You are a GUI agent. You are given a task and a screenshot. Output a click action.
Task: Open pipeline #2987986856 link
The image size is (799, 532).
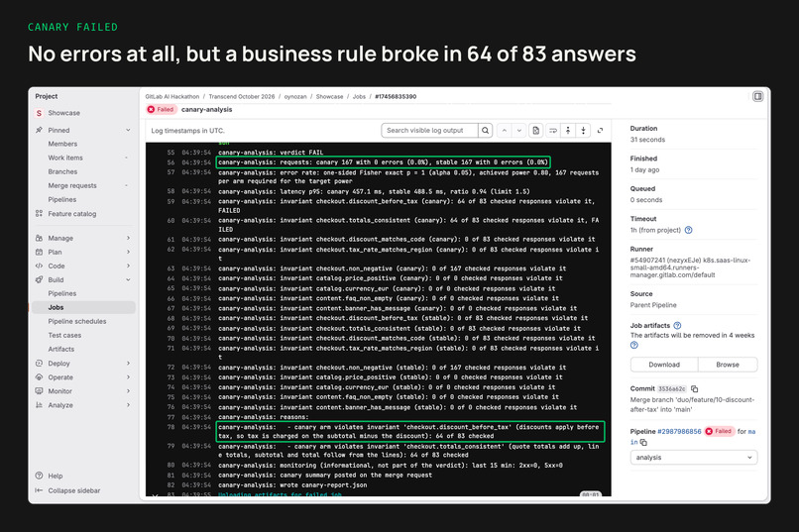point(679,431)
